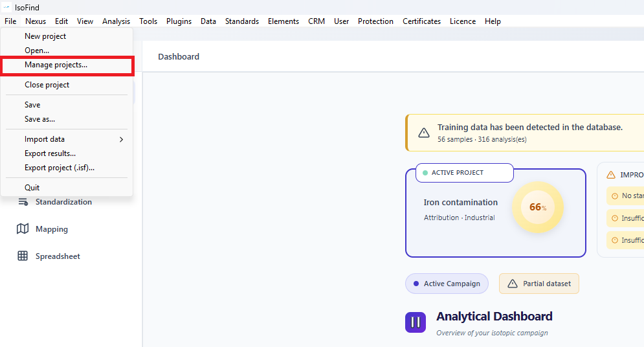Click the orange improvement warning triangle icon
The image size is (644, 347).
coord(611,175)
